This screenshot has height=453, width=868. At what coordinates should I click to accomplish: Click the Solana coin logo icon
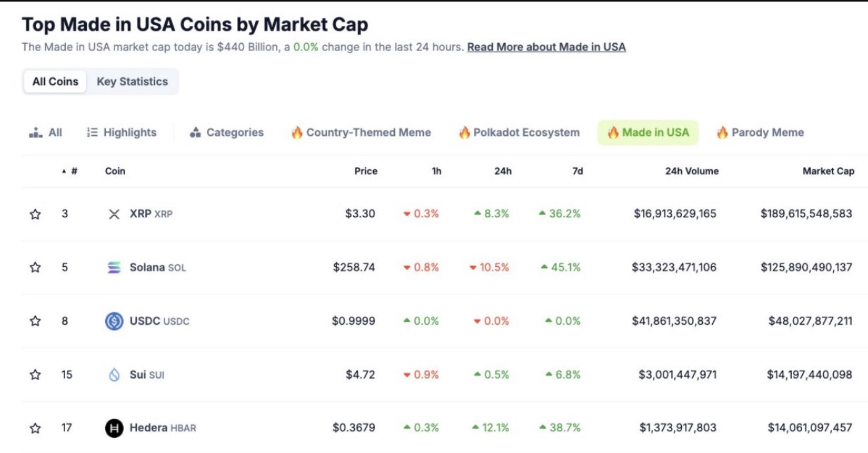pos(114,268)
